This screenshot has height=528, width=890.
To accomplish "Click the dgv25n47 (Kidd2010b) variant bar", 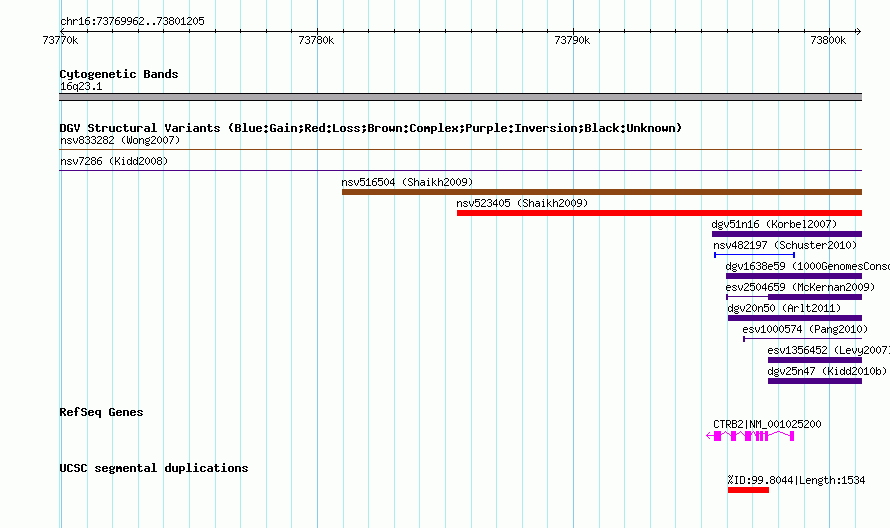I will (x=815, y=381).
